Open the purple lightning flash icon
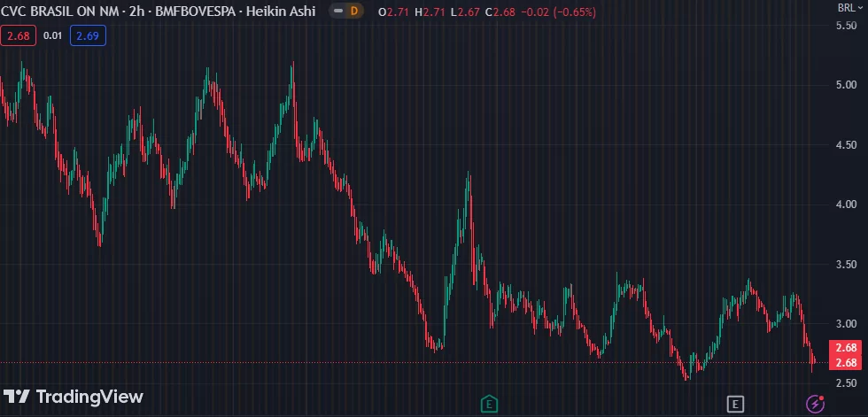The width and height of the screenshot is (868, 417). click(x=815, y=404)
